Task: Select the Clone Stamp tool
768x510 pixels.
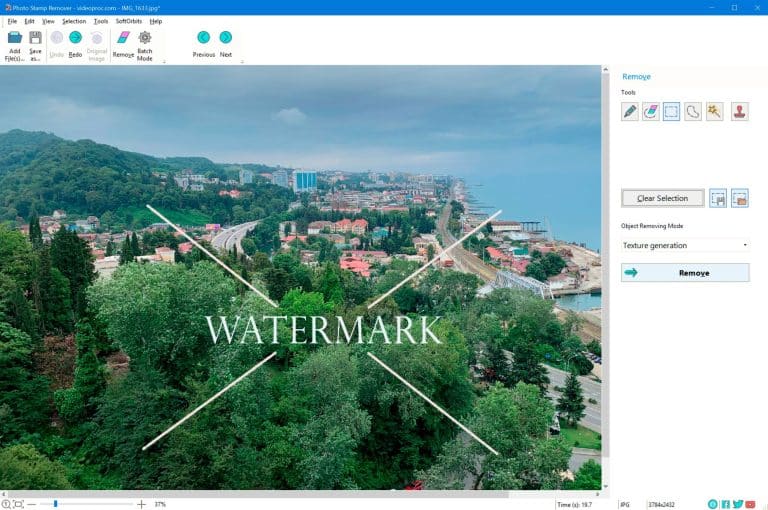Action: pos(740,111)
